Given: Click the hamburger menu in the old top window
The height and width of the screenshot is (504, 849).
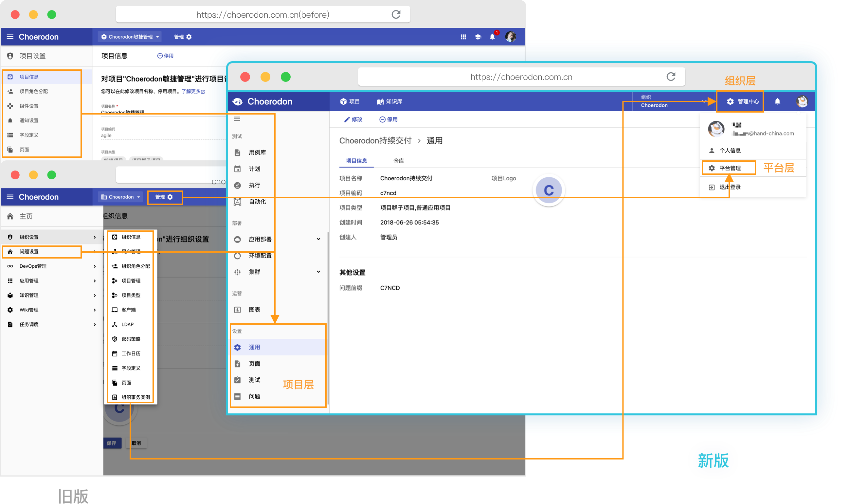Looking at the screenshot, I should tap(10, 37).
